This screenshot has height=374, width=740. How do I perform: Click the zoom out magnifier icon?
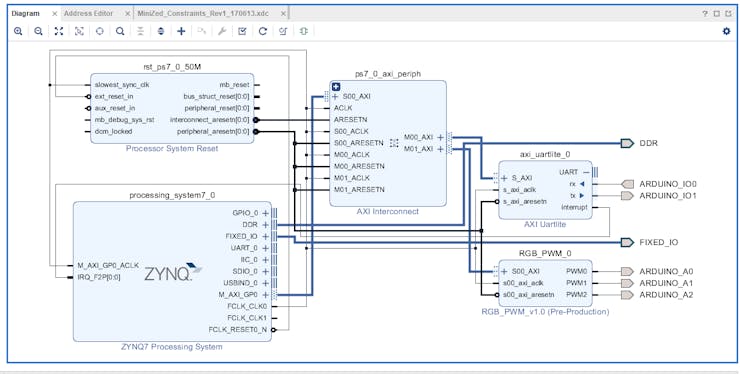point(39,31)
